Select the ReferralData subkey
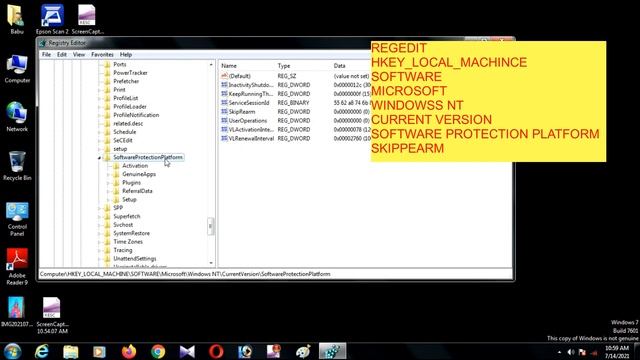Image resolution: width=640 pixels, height=360 pixels. click(x=137, y=191)
